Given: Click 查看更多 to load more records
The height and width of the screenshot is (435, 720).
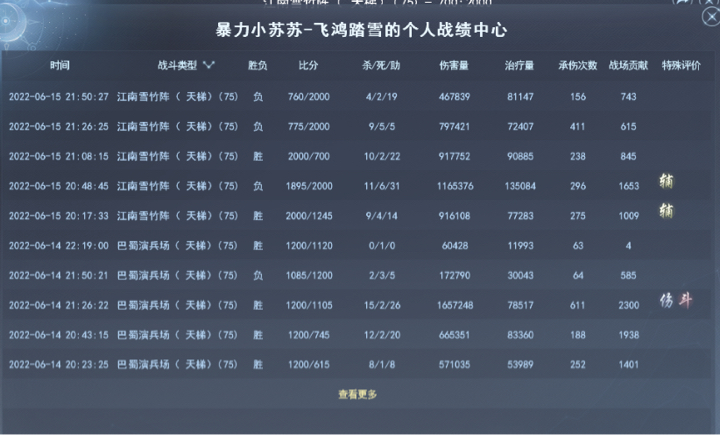Looking at the screenshot, I should coord(358,395).
